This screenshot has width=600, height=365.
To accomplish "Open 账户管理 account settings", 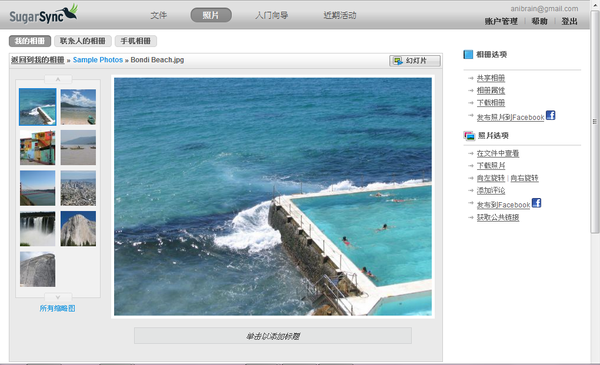I will point(501,21).
